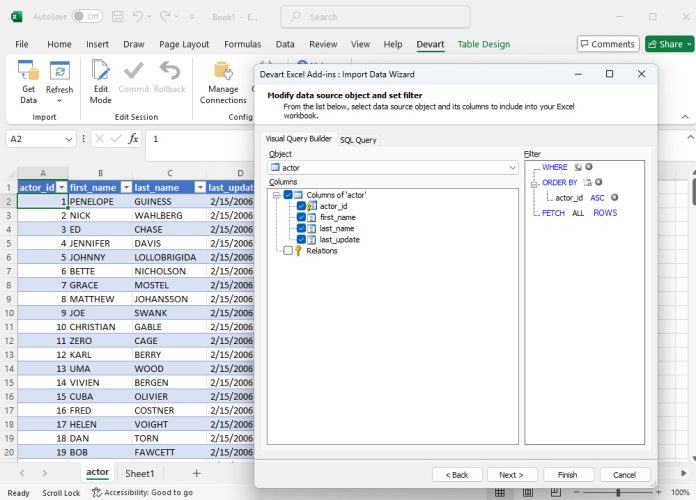Toggle the AutoSave switch
The width and height of the screenshot is (696, 500).
click(x=87, y=17)
